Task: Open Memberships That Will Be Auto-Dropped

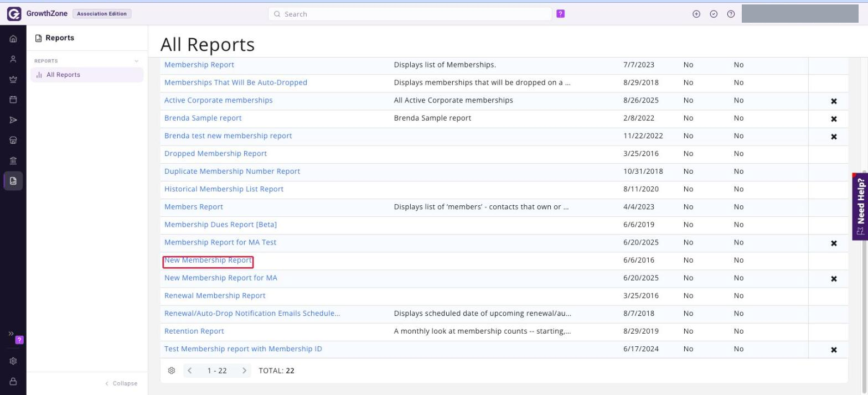Action: click(236, 82)
